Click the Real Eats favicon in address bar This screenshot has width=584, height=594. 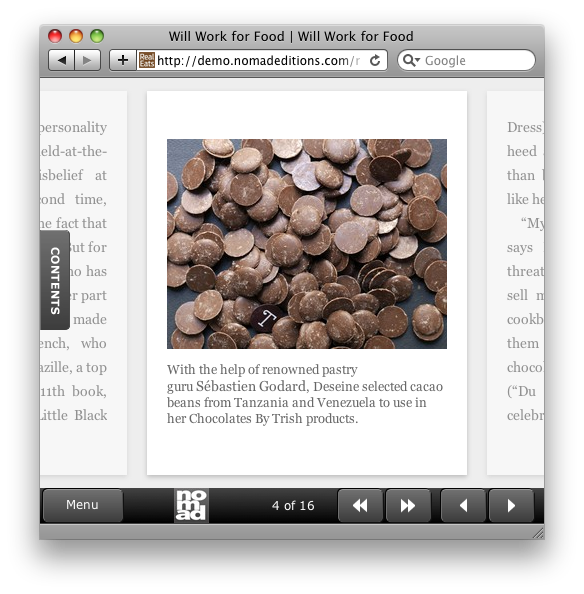146,60
